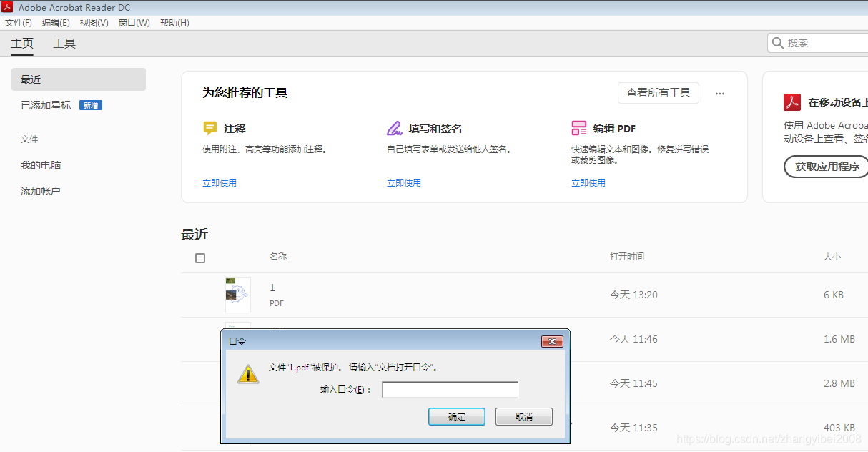Click the 今天 11:35 open time entry
Viewport: 868px width, 452px height.
(633, 428)
